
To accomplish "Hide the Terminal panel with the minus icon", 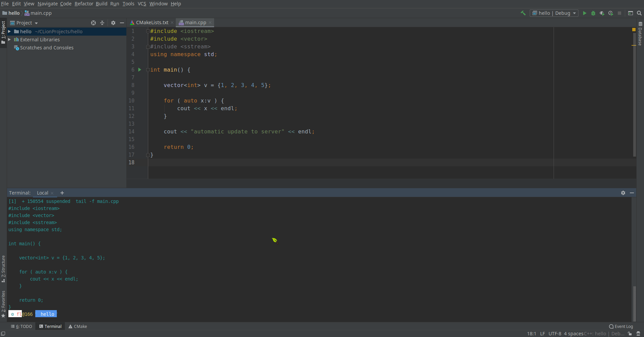I will (x=632, y=193).
